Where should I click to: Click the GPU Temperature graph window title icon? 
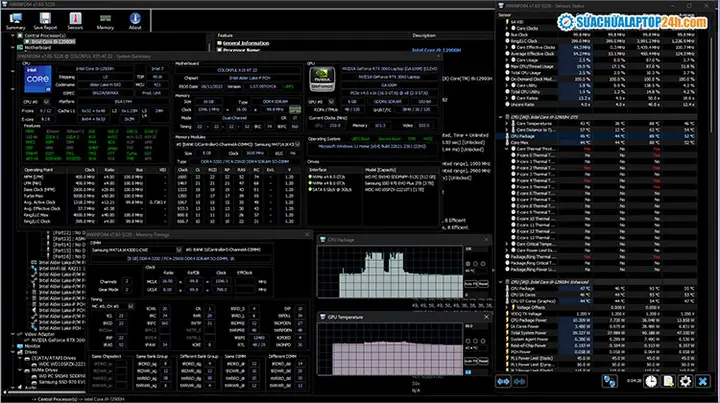[322, 317]
